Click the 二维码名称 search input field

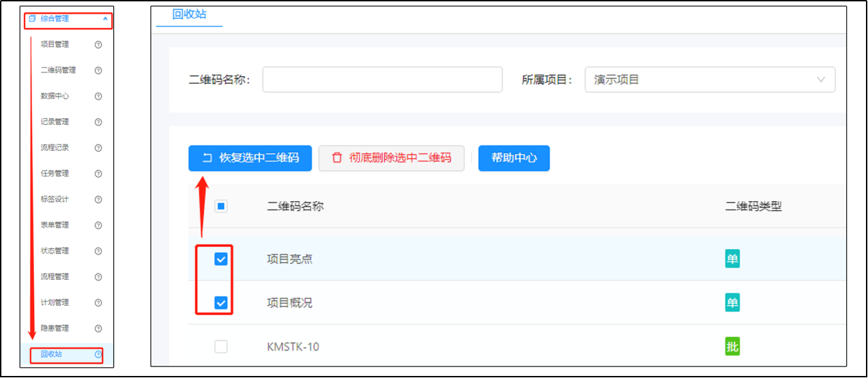coord(382,80)
